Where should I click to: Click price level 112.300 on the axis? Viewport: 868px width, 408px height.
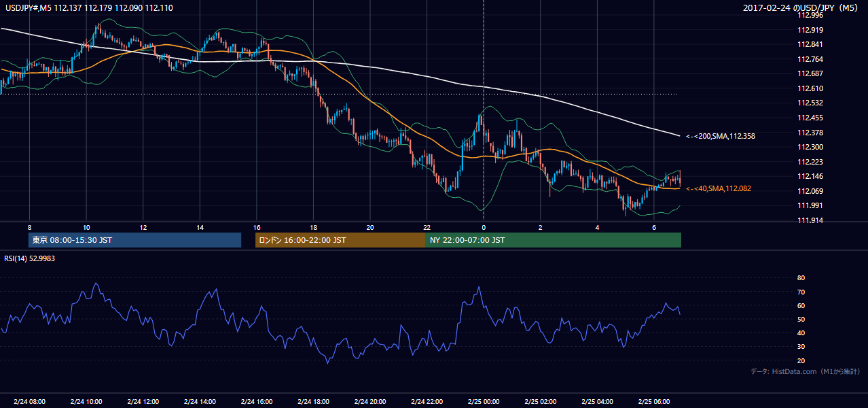810,147
